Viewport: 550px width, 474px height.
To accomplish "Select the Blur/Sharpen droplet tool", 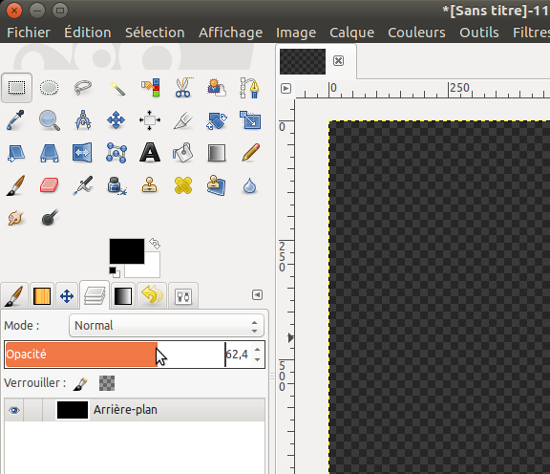I will click(249, 186).
